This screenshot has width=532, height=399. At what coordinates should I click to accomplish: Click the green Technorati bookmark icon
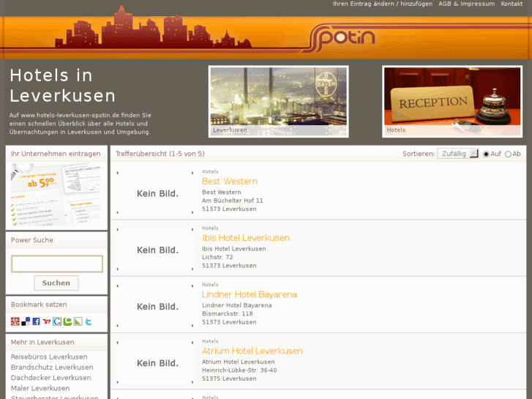click(67, 321)
